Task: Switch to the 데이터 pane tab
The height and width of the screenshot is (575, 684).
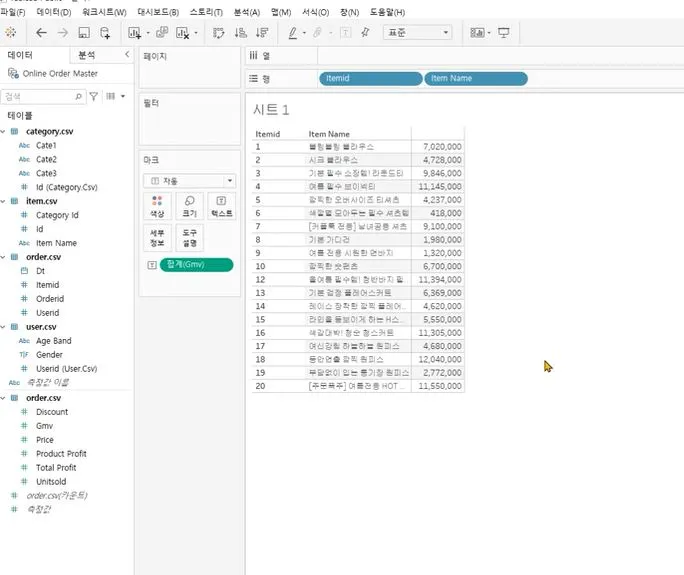Action: tap(20, 55)
